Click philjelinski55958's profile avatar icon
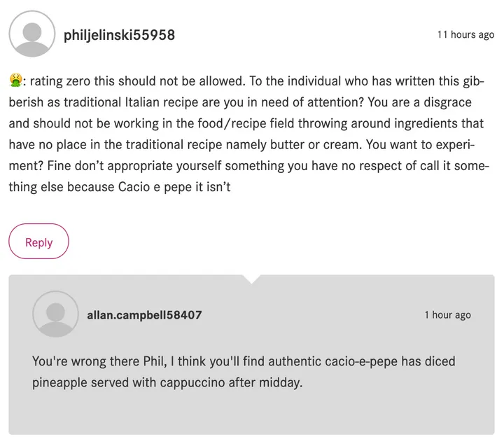This screenshot has width=504, height=446. tap(31, 34)
